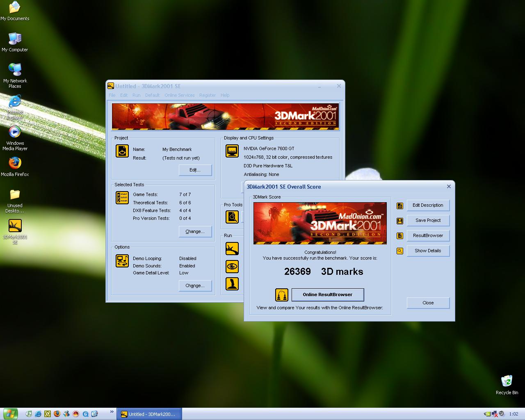Click Change... button in Selected Tests
This screenshot has height=420, width=525.
[x=195, y=232]
